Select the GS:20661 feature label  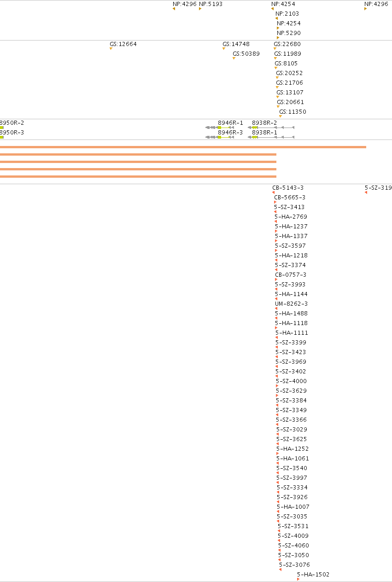click(x=291, y=102)
